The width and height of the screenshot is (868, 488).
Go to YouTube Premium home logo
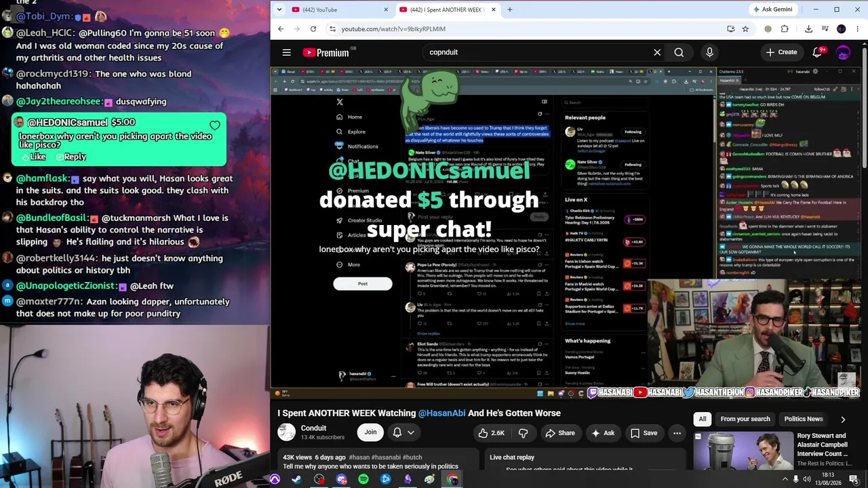coord(325,52)
